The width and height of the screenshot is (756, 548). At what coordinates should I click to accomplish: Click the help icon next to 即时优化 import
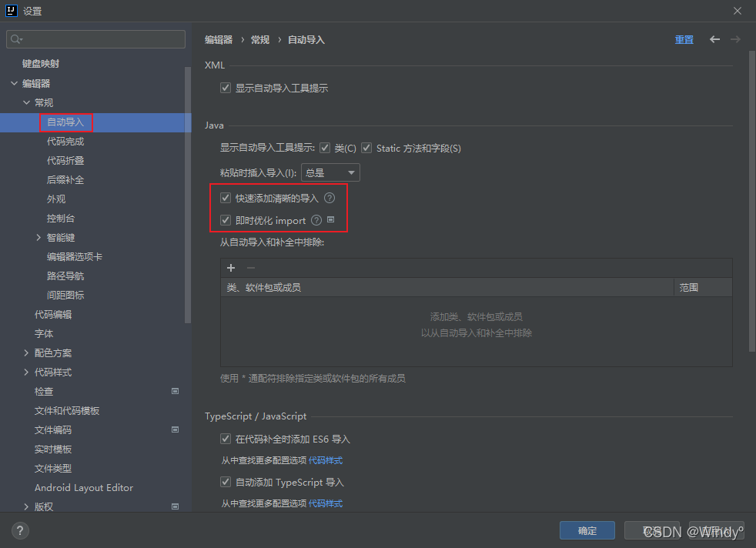[316, 220]
